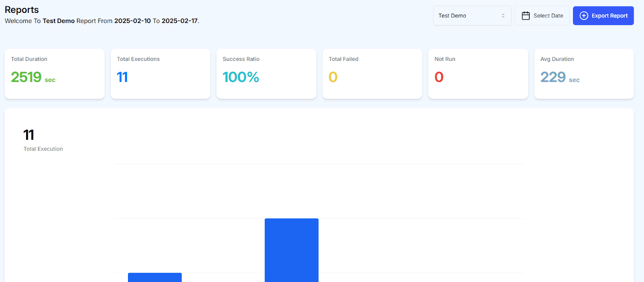Click the tall blue chart bar
644x282 pixels.
coord(292,250)
